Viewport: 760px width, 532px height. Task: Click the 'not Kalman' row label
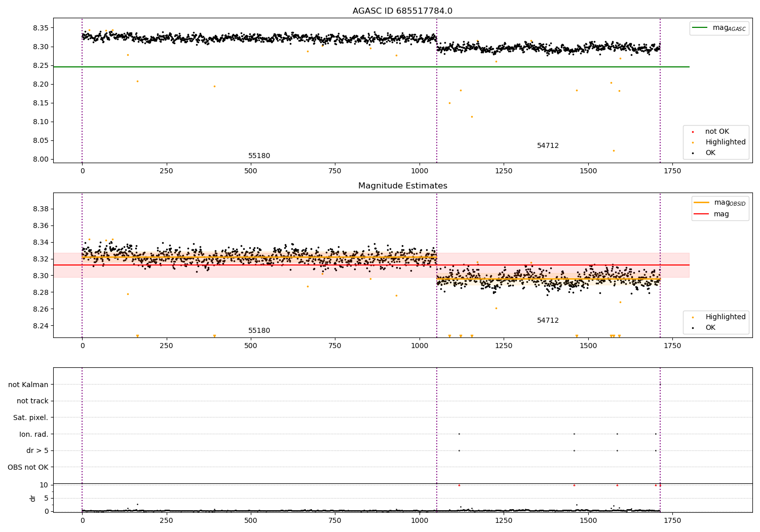coord(28,385)
